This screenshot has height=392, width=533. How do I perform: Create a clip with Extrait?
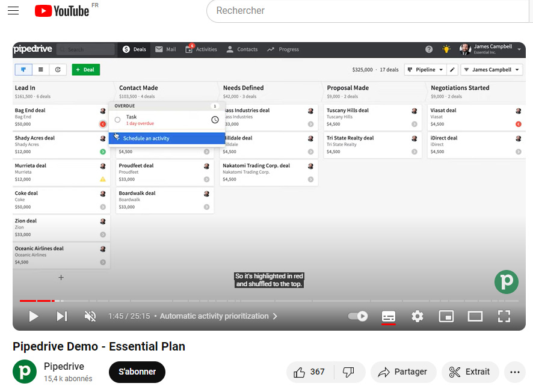point(470,372)
